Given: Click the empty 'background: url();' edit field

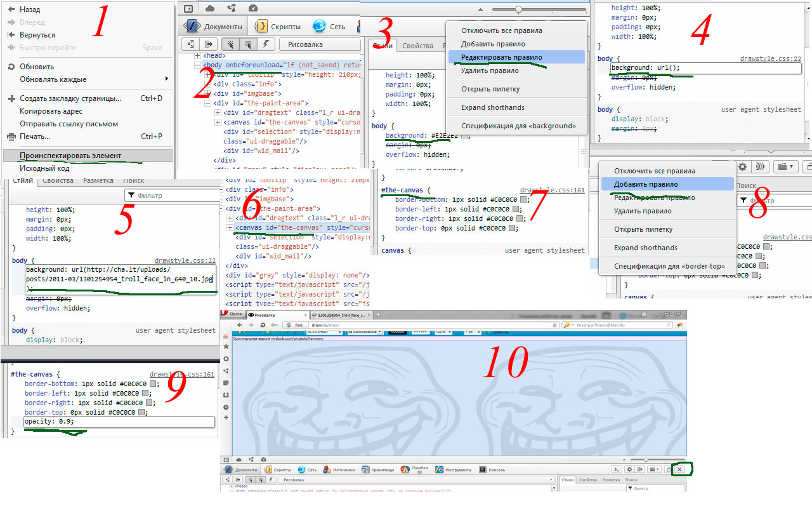Looking at the screenshot, I should (x=705, y=68).
